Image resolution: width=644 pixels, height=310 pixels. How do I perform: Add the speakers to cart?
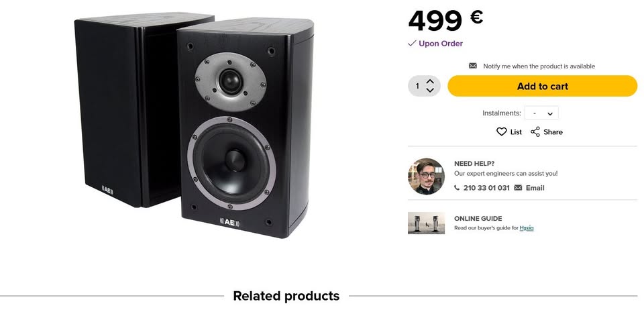pyautogui.click(x=542, y=86)
